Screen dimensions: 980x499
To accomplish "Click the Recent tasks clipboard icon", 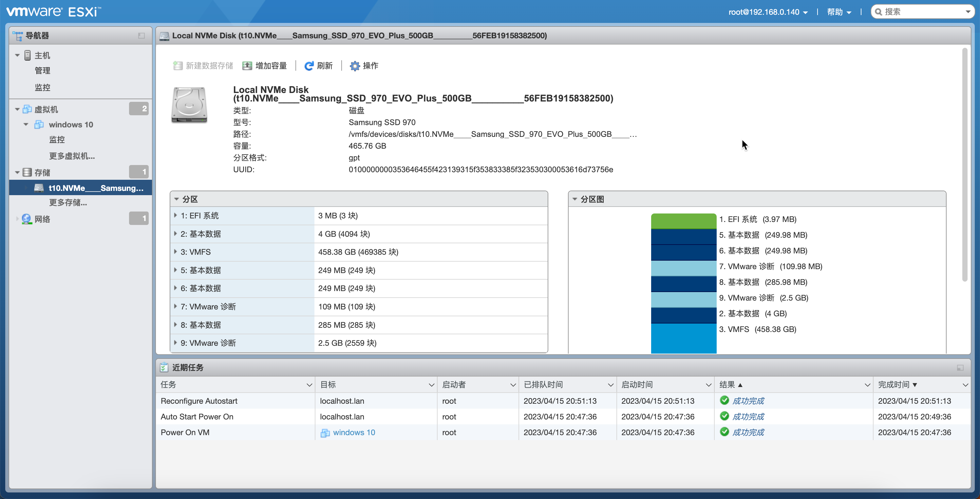I will (164, 367).
